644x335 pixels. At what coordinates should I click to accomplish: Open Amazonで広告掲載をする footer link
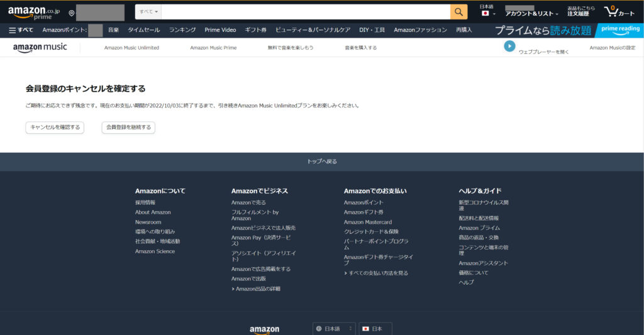pos(261,269)
